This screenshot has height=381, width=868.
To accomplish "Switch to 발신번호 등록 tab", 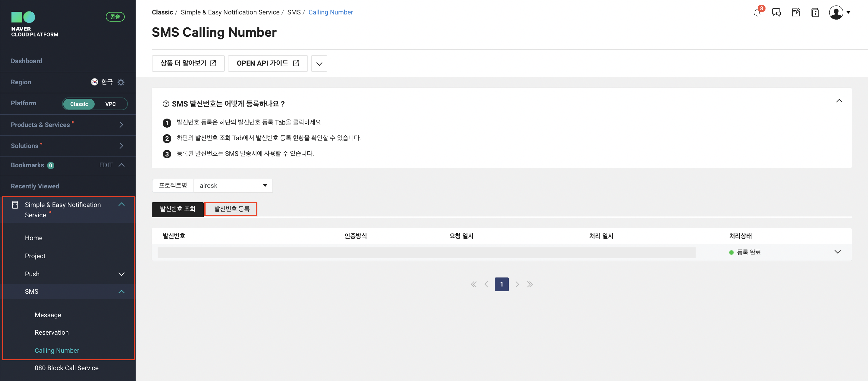I will [x=231, y=209].
